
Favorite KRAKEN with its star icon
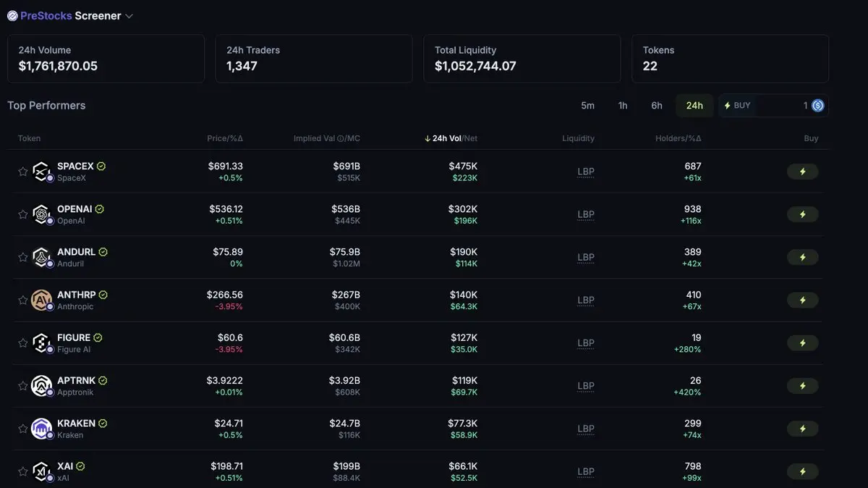pos(23,428)
